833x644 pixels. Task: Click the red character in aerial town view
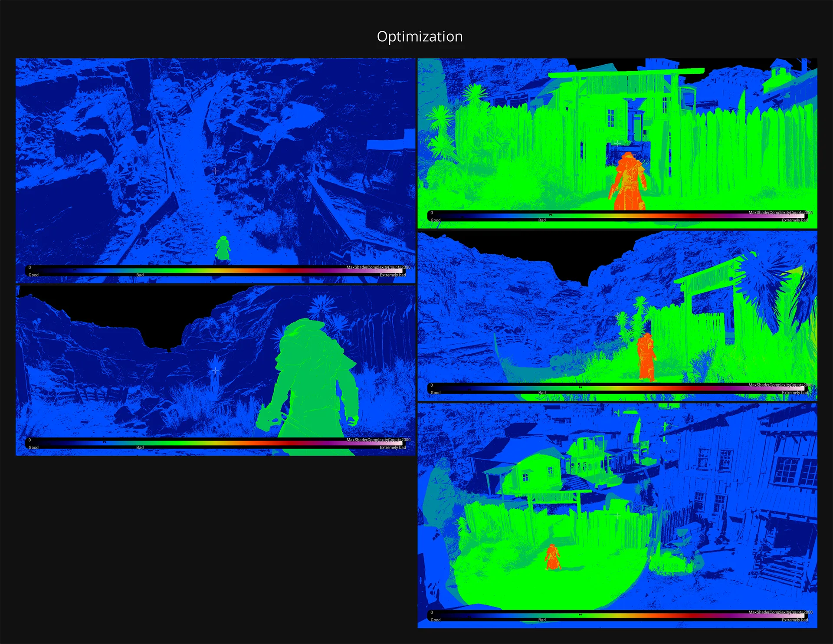[x=552, y=557]
